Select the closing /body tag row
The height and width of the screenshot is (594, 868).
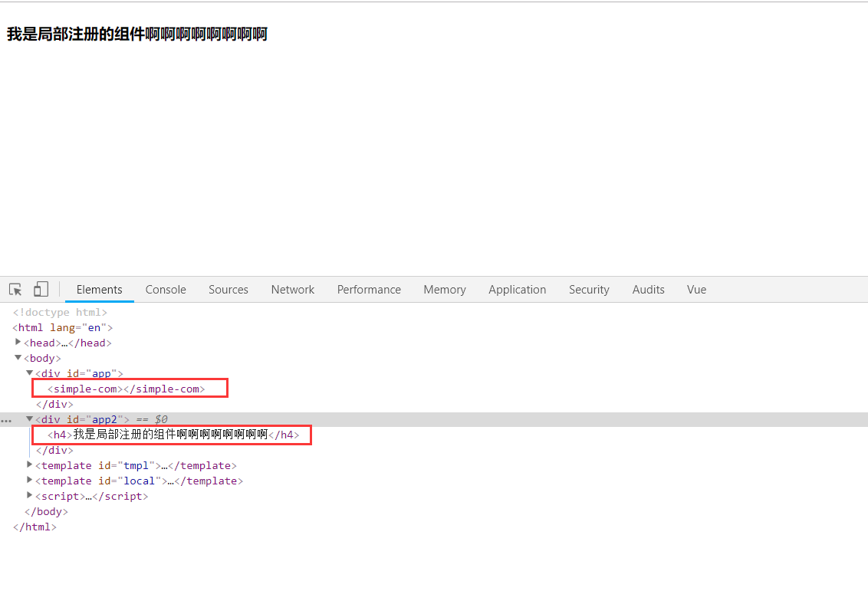(x=47, y=511)
